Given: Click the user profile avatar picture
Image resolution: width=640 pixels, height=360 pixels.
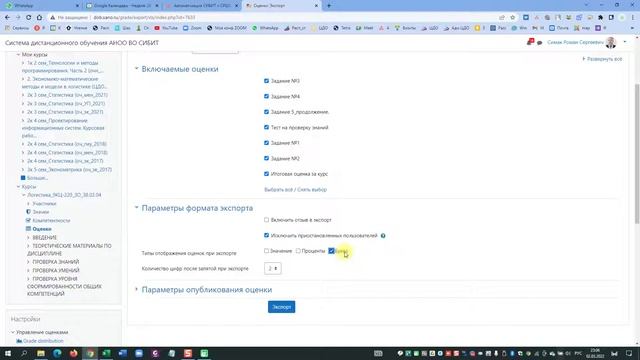Looking at the screenshot, I should tap(611, 42).
